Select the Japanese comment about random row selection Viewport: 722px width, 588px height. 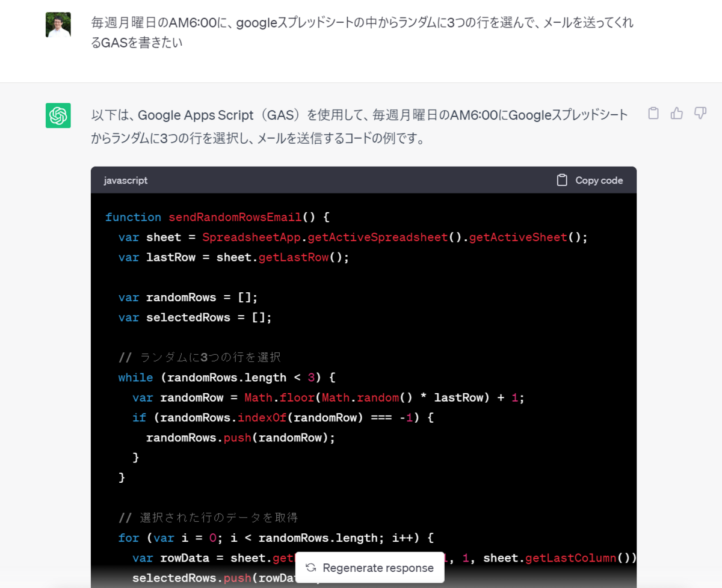click(199, 357)
